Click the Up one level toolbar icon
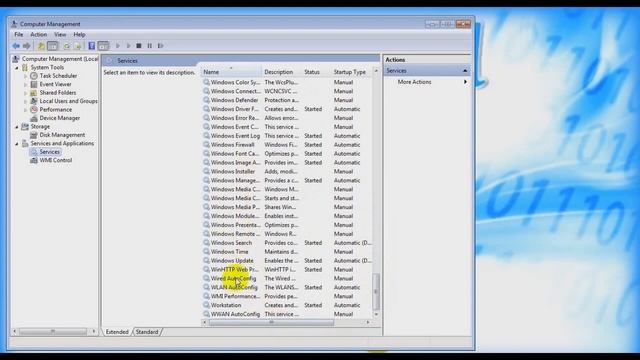The image size is (640, 360). (41, 46)
